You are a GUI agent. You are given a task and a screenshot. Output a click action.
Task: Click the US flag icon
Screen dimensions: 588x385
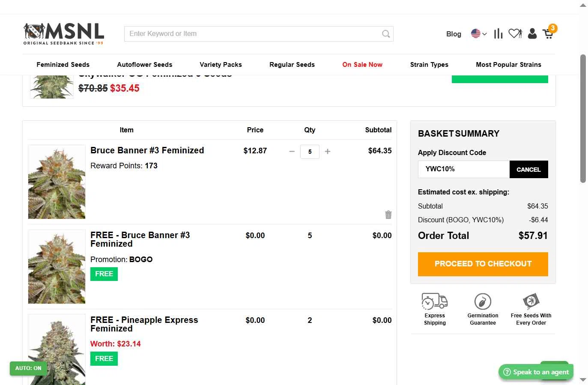475,33
